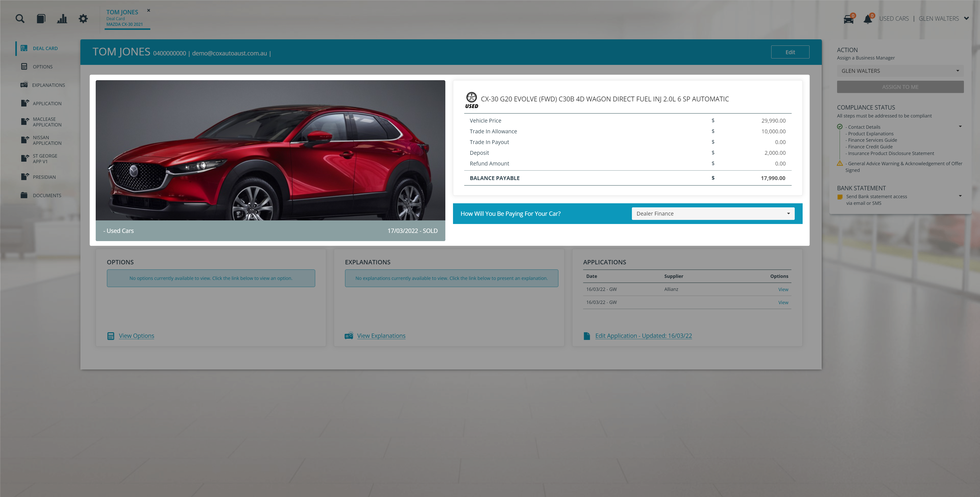The image size is (980, 497).
Task: Click the Trade In Allowance 10,000.00 value
Action: (x=773, y=131)
